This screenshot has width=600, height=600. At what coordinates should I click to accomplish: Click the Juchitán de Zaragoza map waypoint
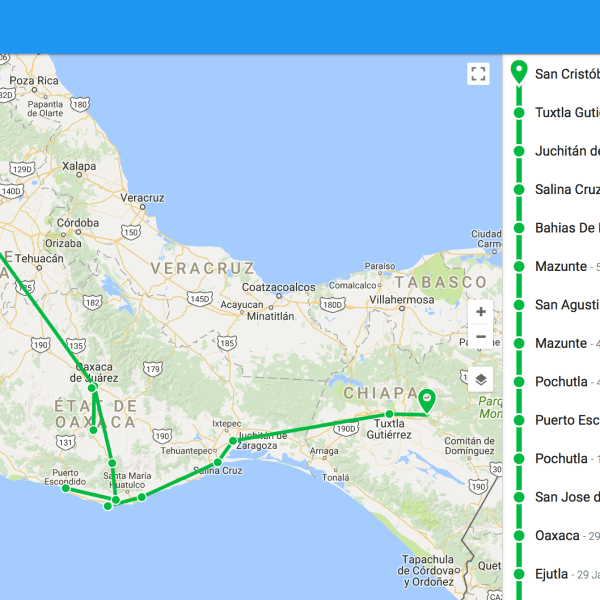point(232,441)
